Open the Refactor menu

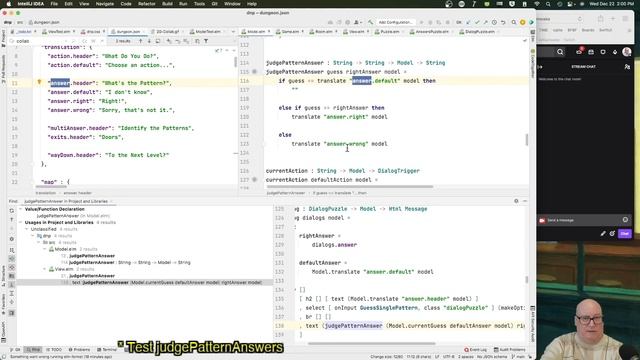[147, 4]
